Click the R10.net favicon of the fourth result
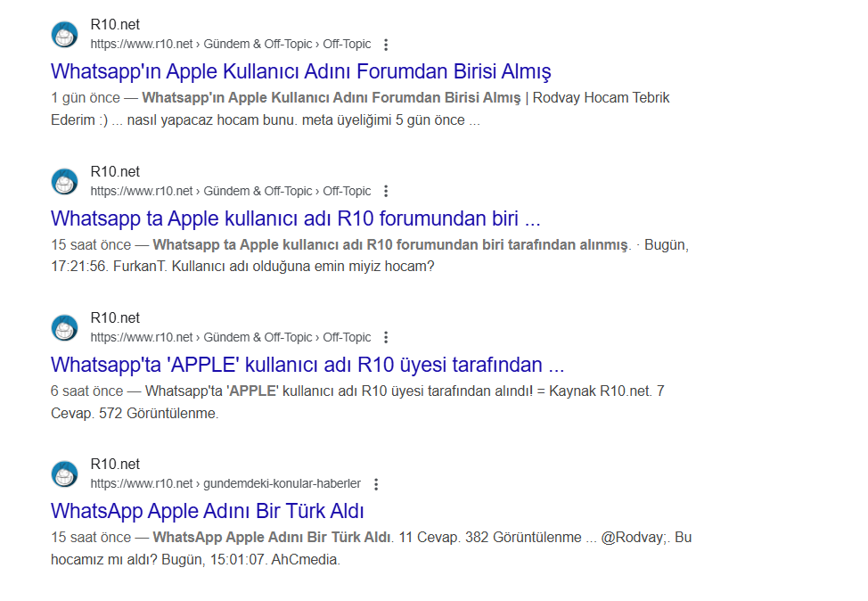 pos(64,473)
